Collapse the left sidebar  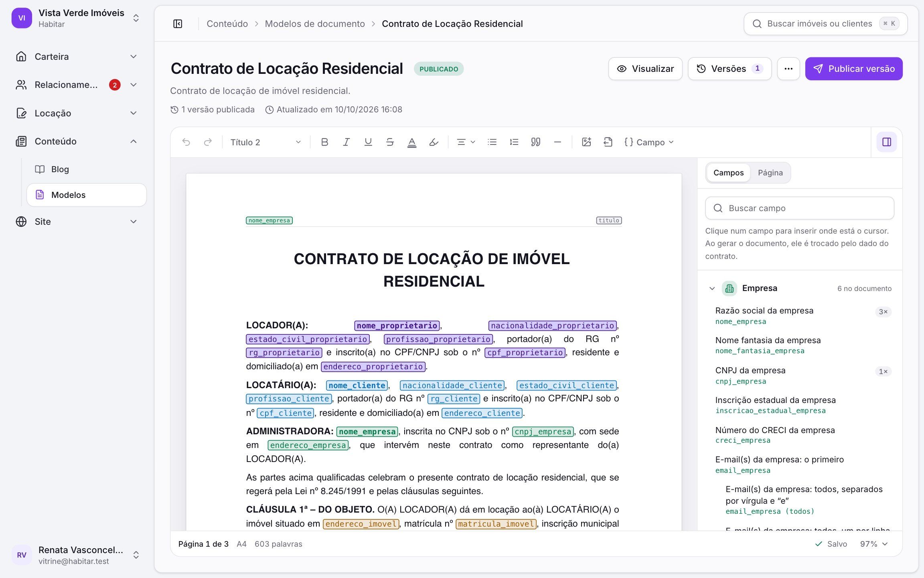coord(178,24)
